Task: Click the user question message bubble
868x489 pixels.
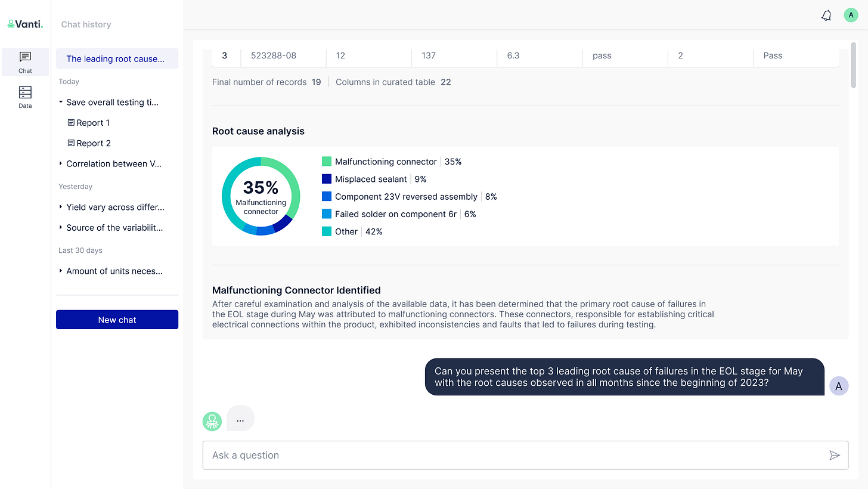Action: (x=625, y=377)
